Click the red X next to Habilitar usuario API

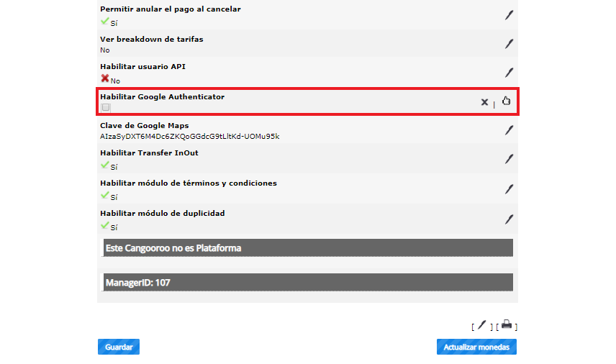[x=105, y=78]
